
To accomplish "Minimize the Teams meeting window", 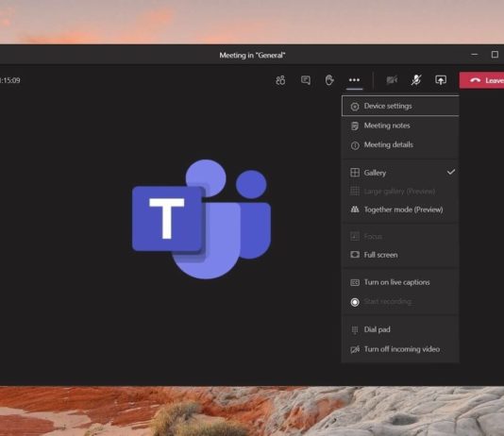I will (x=474, y=55).
